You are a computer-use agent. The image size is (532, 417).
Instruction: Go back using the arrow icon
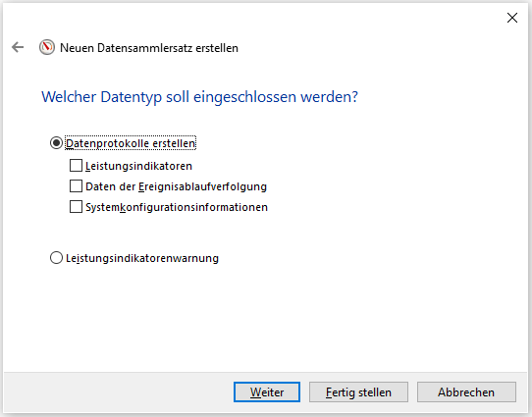(18, 47)
